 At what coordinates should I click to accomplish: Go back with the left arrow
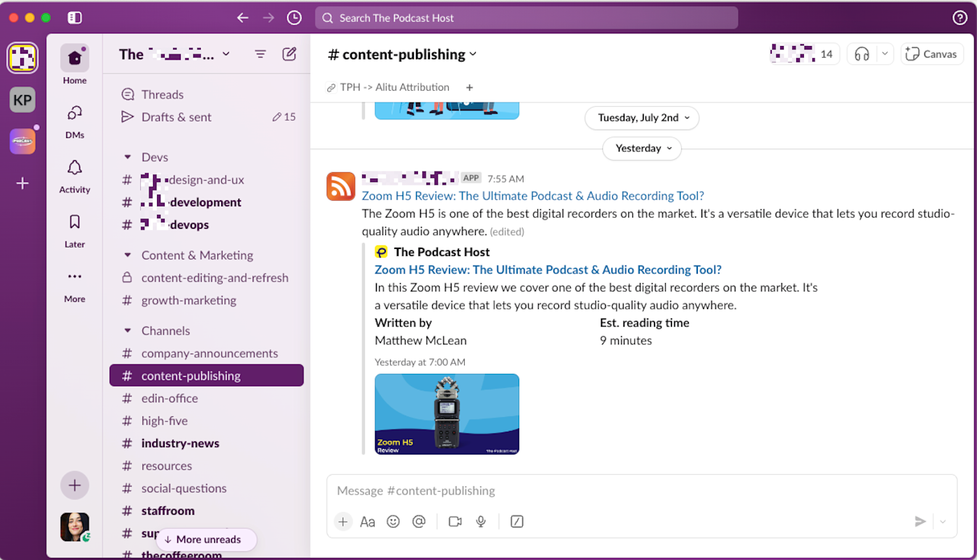click(242, 18)
